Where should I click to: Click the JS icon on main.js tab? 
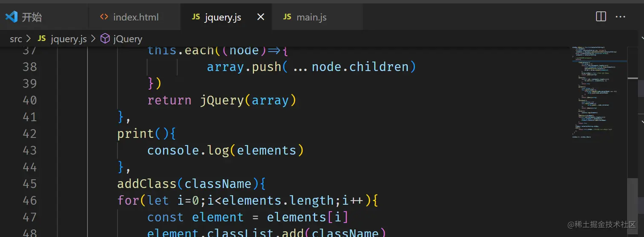point(287,17)
